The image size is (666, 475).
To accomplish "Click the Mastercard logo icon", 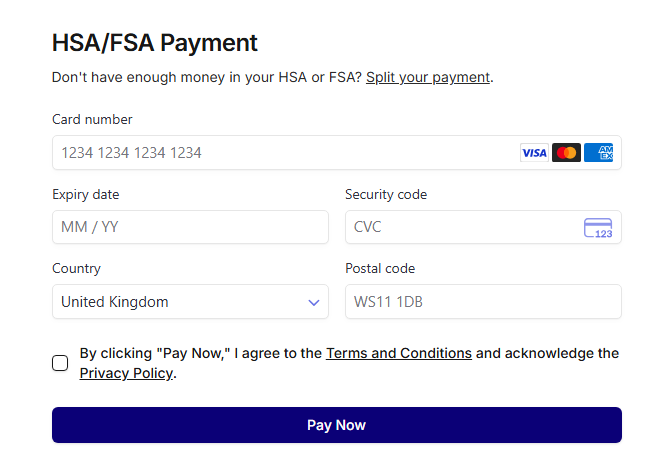I will (x=566, y=153).
